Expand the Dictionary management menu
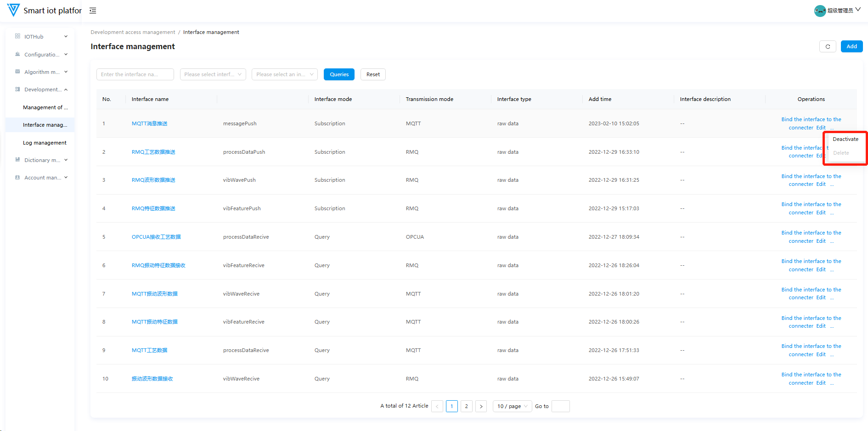This screenshot has height=431, width=868. pyautogui.click(x=41, y=160)
